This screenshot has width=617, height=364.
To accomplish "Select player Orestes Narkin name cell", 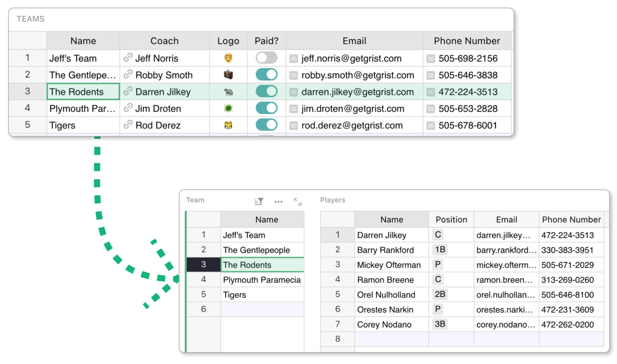I will (392, 309).
